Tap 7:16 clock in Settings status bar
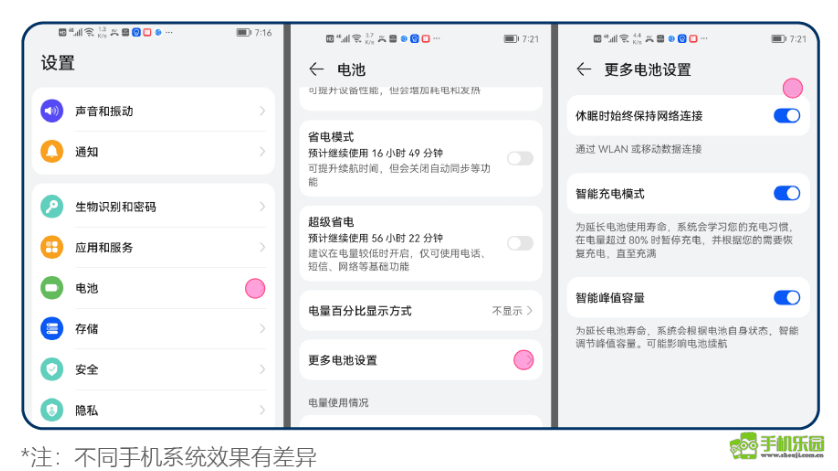Image resolution: width=838 pixels, height=471 pixels. coord(263,33)
